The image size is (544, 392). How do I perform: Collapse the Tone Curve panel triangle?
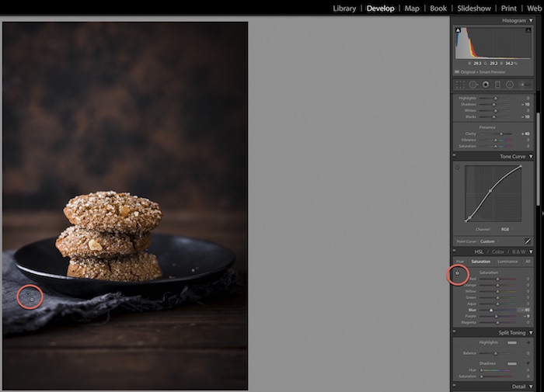click(x=531, y=156)
